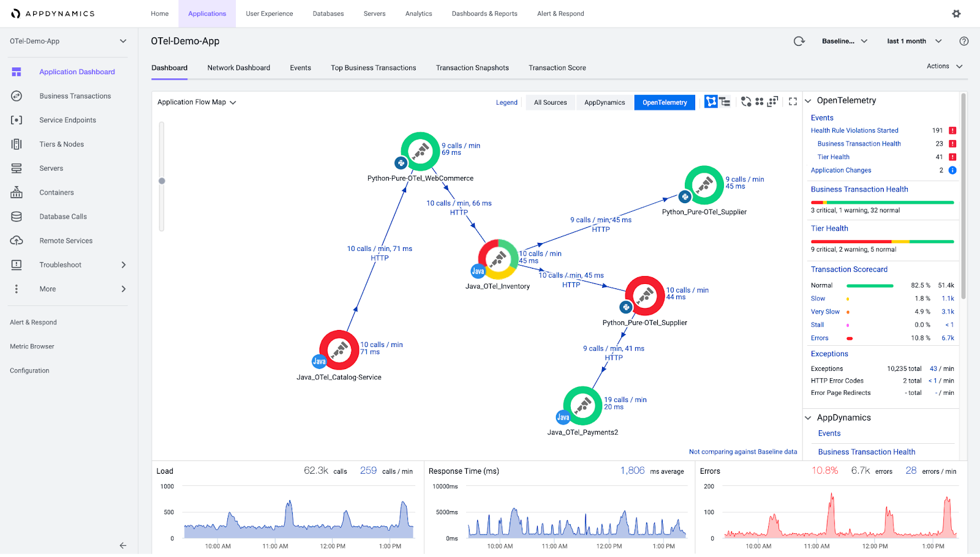Collapse the OpenTelemetry panel section
This screenshot has height=557, width=980.
coord(808,100)
